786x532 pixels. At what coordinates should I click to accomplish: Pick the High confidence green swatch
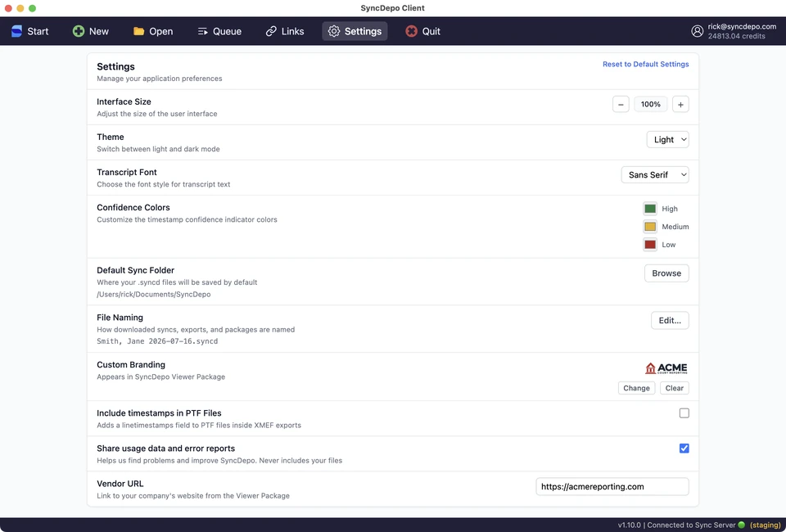(x=649, y=209)
